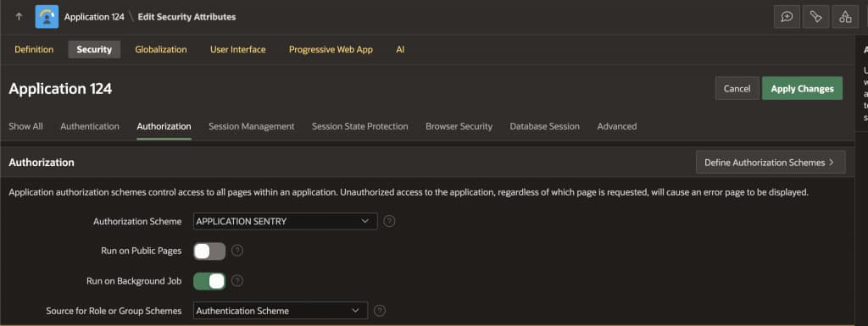
Task: Open the Session Management sub-tab
Action: click(251, 126)
